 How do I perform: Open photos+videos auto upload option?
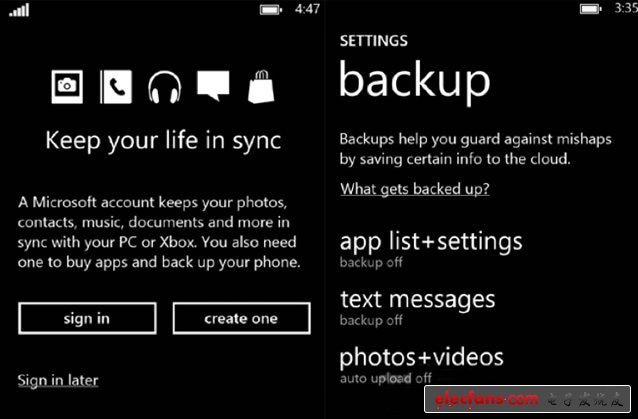point(422,365)
